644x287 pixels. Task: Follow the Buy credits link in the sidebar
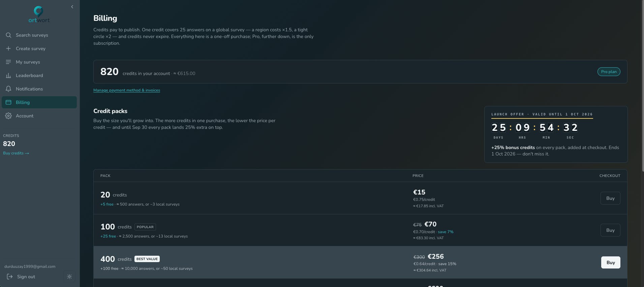point(16,153)
